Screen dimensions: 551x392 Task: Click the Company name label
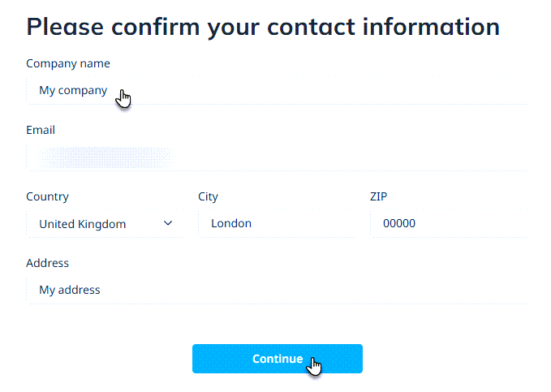[68, 63]
